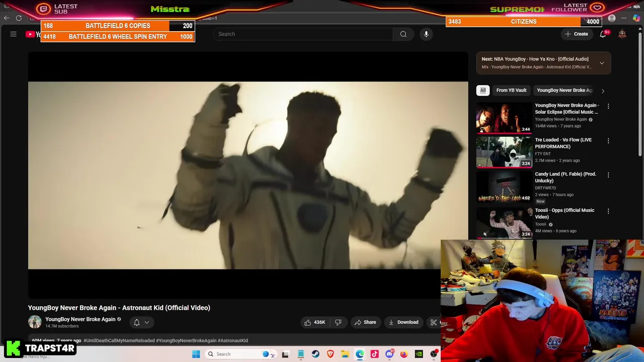Switch to Microsoft Edge in the taskbar
Viewport: 644px width, 362px height.
(360, 354)
